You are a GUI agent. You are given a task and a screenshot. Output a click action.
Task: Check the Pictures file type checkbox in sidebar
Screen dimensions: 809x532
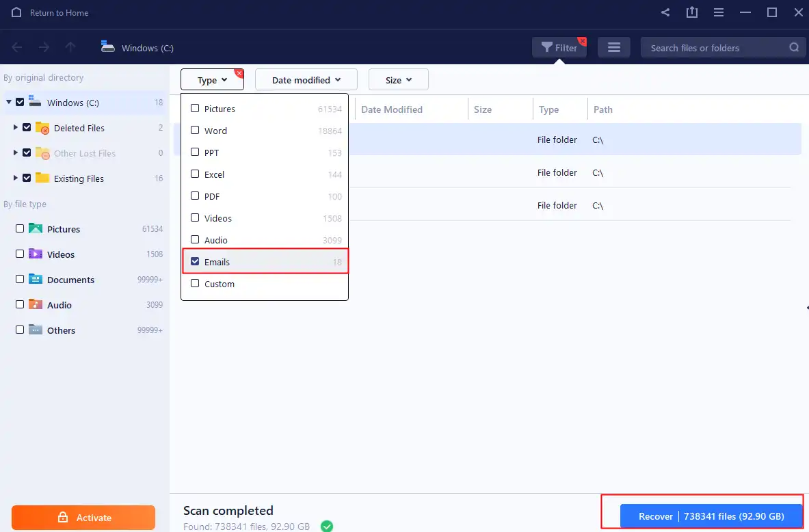(20, 228)
